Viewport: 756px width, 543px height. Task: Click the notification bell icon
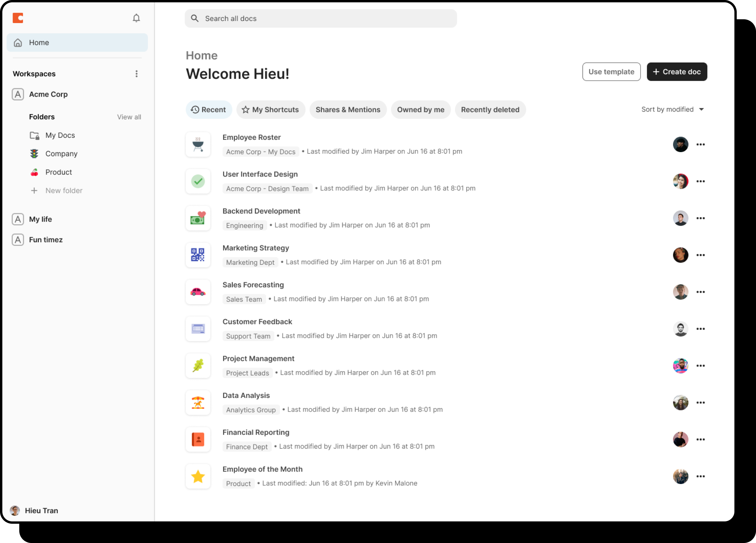[x=136, y=18]
